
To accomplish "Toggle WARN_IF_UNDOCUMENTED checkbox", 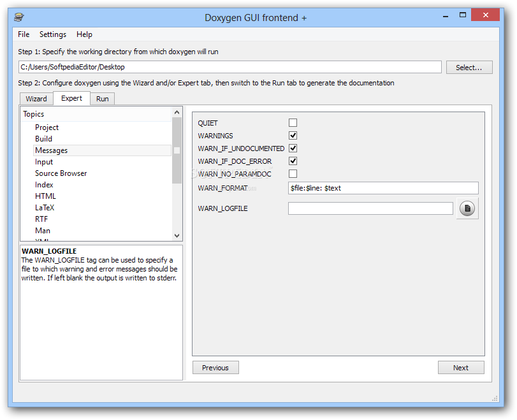I will [293, 148].
